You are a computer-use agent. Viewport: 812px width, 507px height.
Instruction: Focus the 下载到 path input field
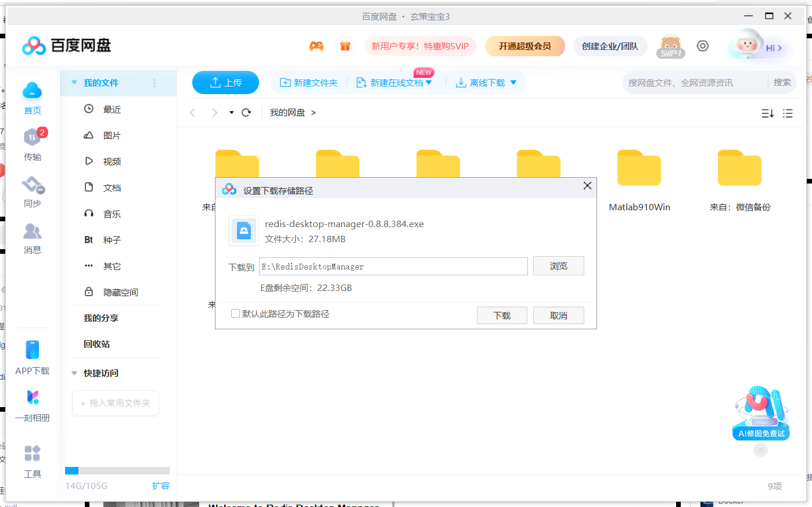tap(393, 267)
